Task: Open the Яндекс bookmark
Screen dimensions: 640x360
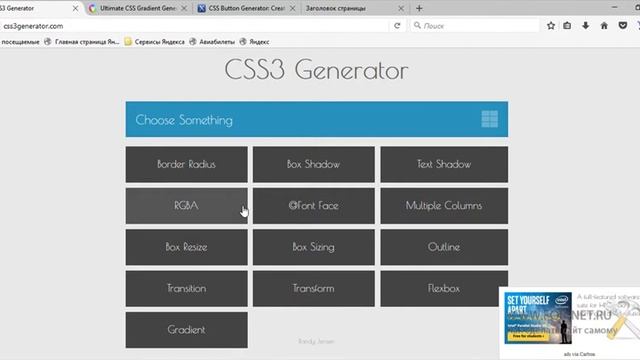Action: click(255, 42)
